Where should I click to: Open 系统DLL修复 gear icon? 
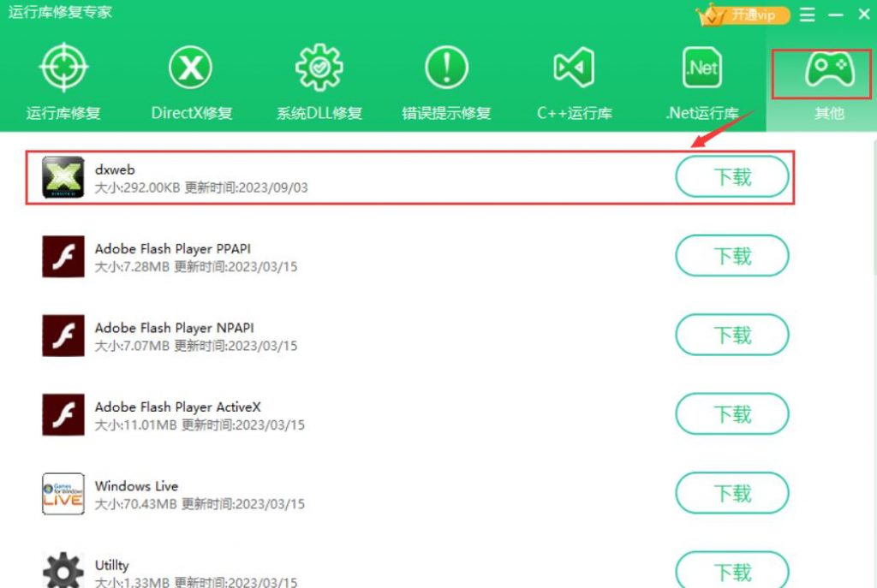tap(319, 68)
